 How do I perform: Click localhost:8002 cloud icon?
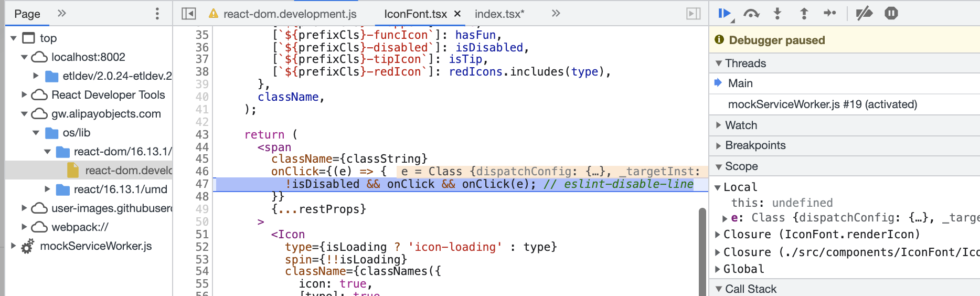click(x=39, y=57)
